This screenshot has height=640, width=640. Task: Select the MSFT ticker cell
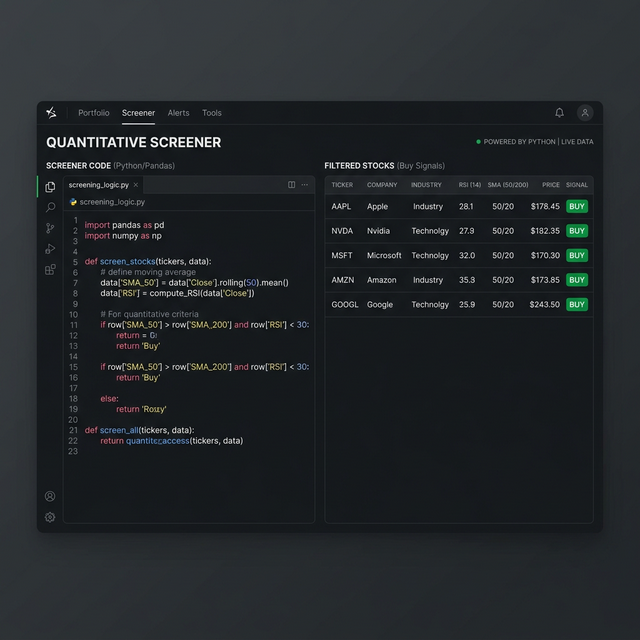pyautogui.click(x=342, y=255)
